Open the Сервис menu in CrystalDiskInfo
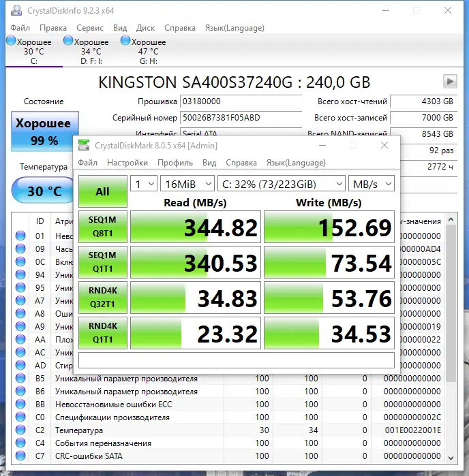This screenshot has height=476, width=469. (x=90, y=28)
